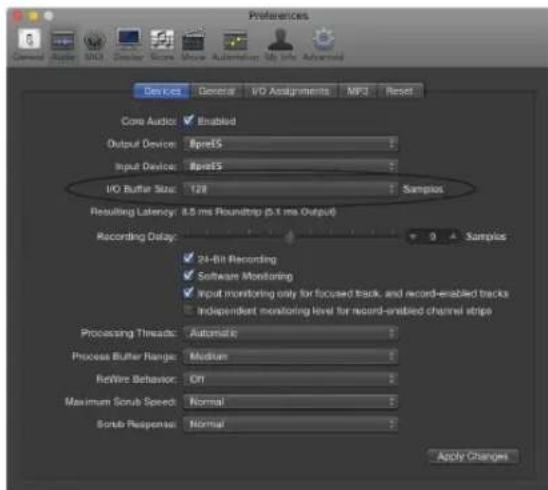This screenshot has width=548, height=490.
Task: Disable the Software Monitoring checkbox
Action: (188, 275)
